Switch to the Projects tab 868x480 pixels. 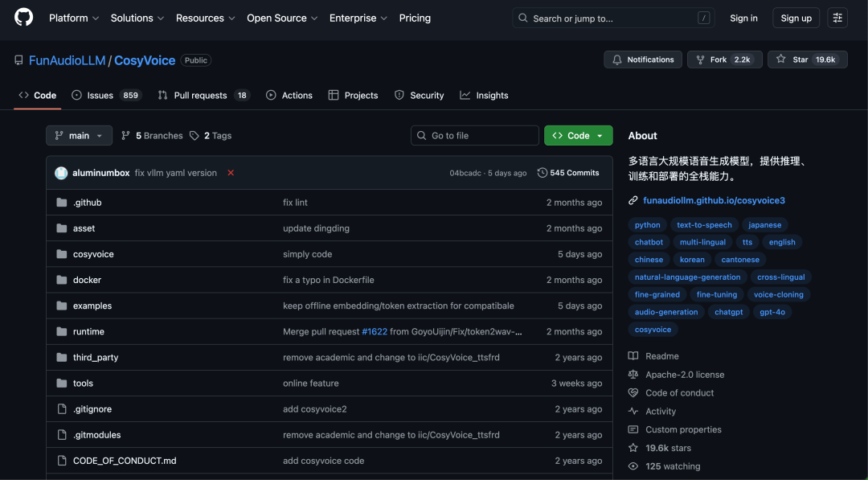[x=353, y=95]
